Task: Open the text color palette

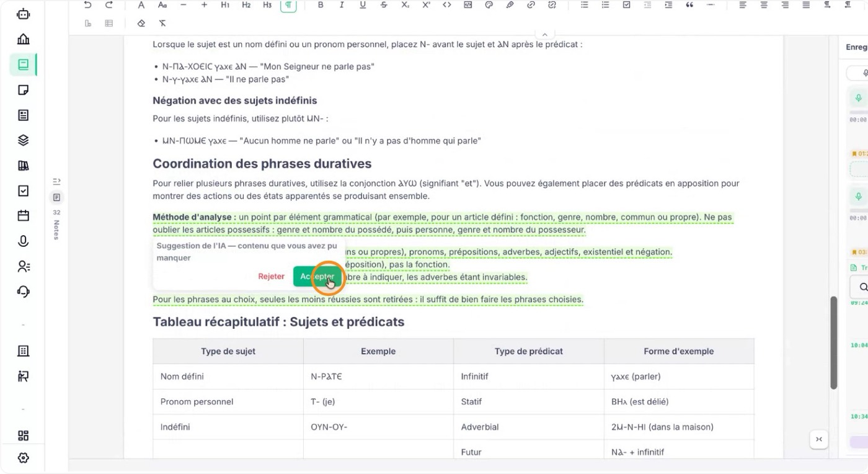Action: pos(489,5)
